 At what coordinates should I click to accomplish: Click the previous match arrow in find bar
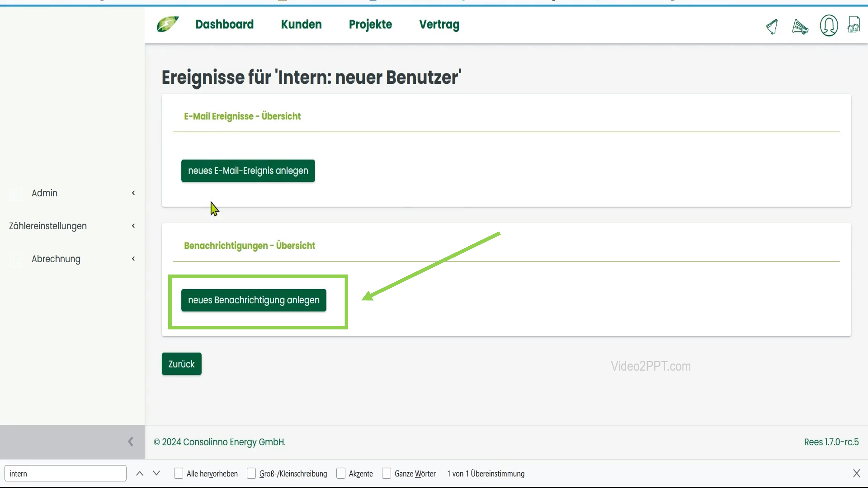click(x=139, y=473)
